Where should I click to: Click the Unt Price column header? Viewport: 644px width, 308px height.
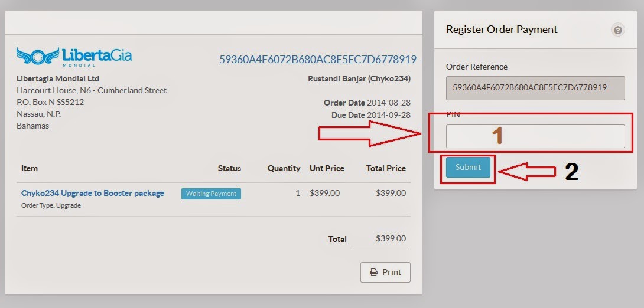327,168
